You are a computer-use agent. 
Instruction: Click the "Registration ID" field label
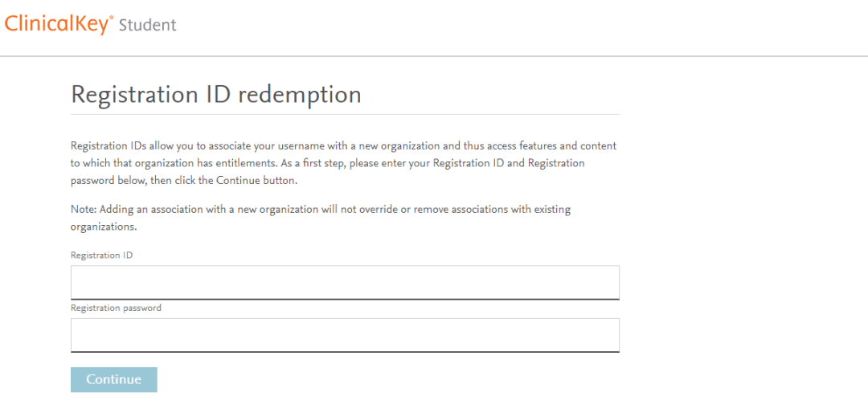[102, 255]
